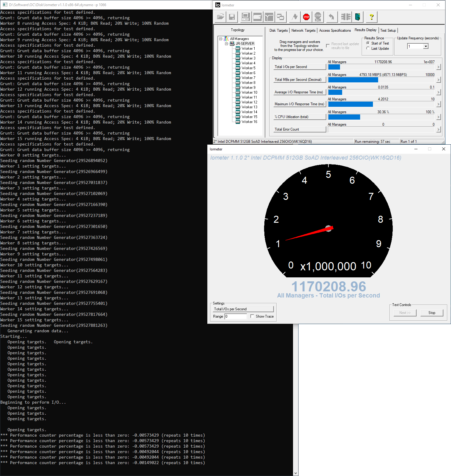Switch to the Disk Targets tab
The width and height of the screenshot is (451, 476).
pos(278,31)
